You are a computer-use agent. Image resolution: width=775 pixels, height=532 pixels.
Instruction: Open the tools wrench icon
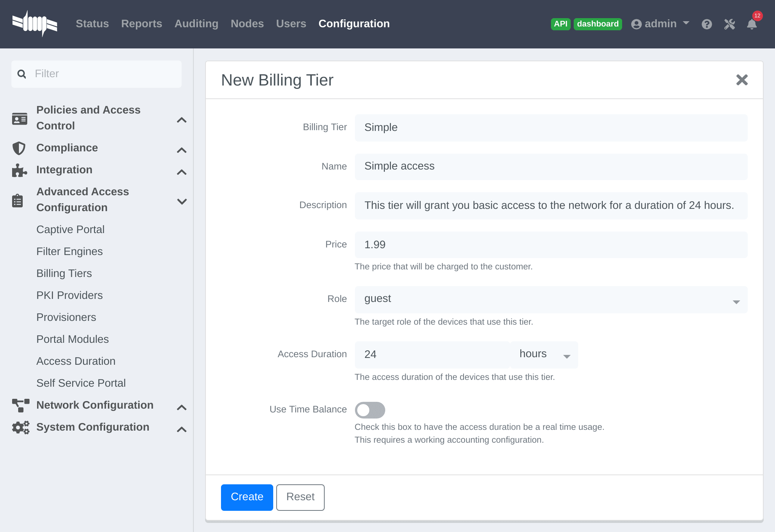coord(729,24)
